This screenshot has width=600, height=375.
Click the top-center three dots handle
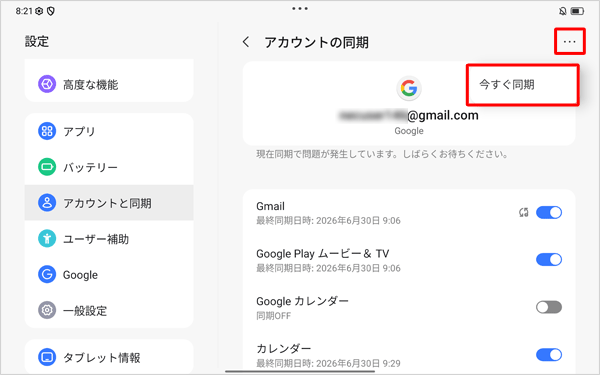coord(300,8)
